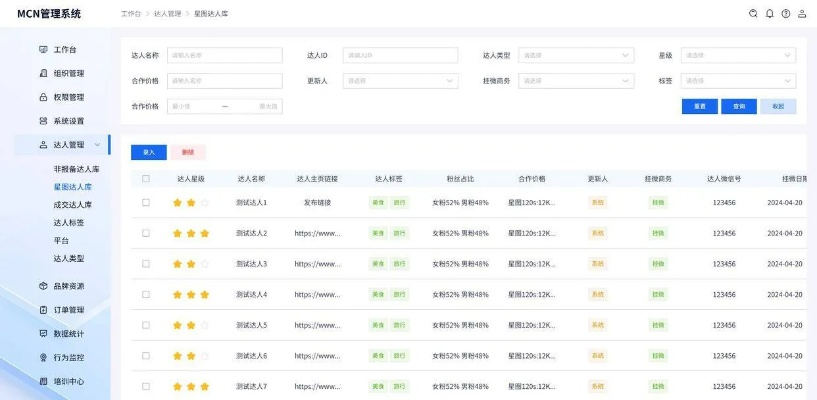Collapse the 达人管理 sidebar section

click(x=96, y=145)
